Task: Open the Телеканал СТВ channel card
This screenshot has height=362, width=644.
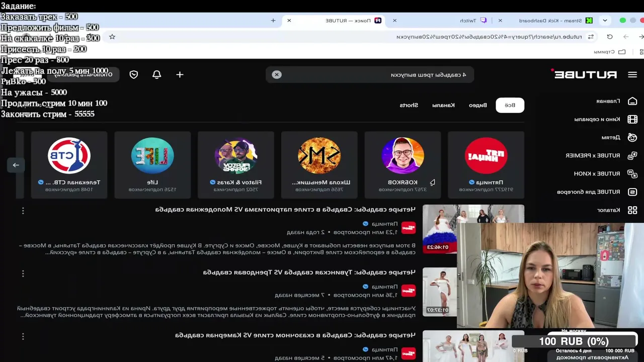Action: (69, 165)
